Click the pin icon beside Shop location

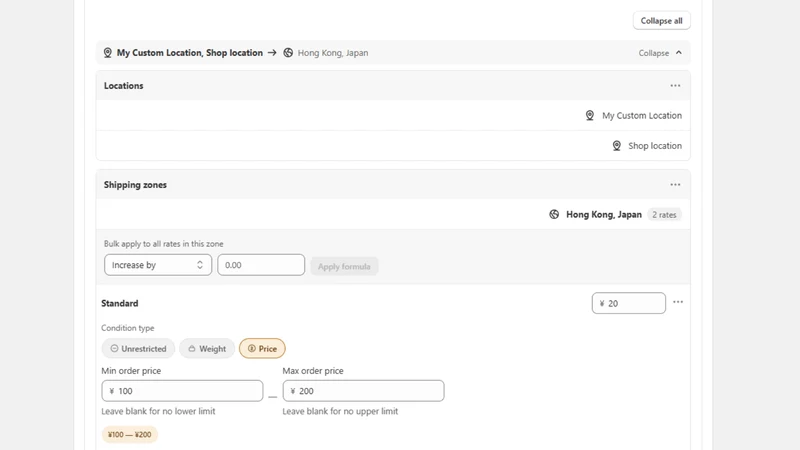(x=616, y=146)
